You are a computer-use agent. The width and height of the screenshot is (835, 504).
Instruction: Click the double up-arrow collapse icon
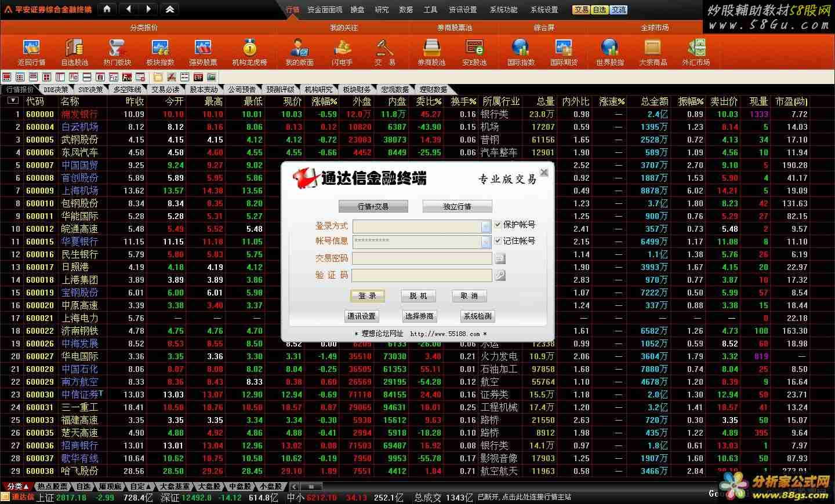tap(169, 9)
